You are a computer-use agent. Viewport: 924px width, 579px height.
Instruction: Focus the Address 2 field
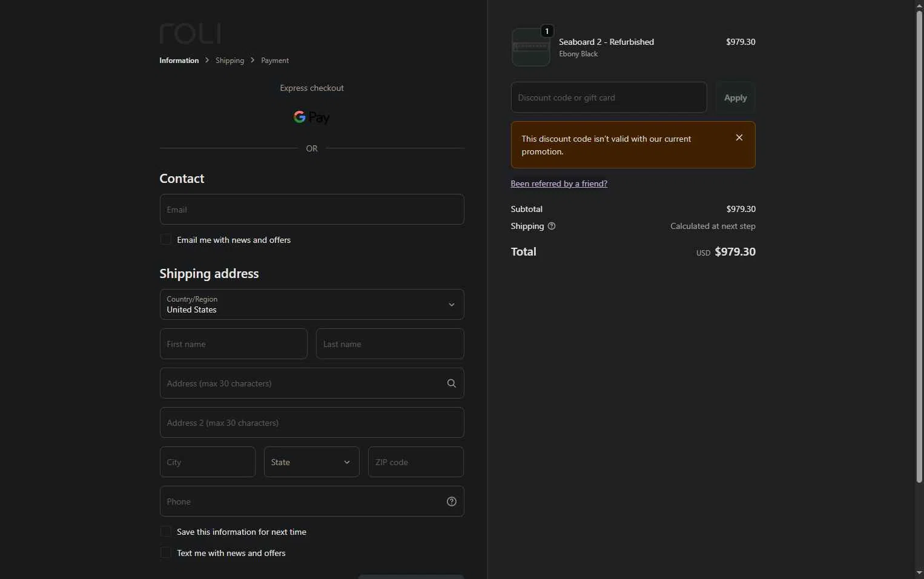(312, 423)
